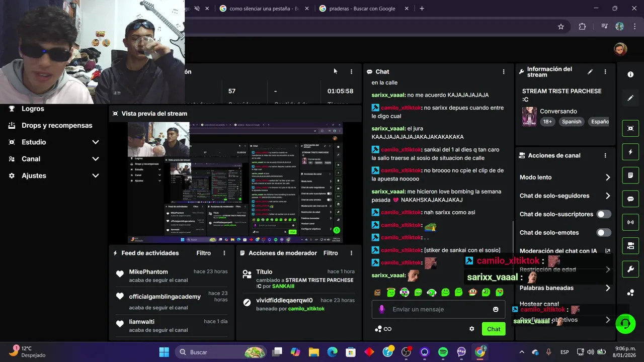Click MikePhantom in activity feed
644x362 pixels.
tap(148, 272)
